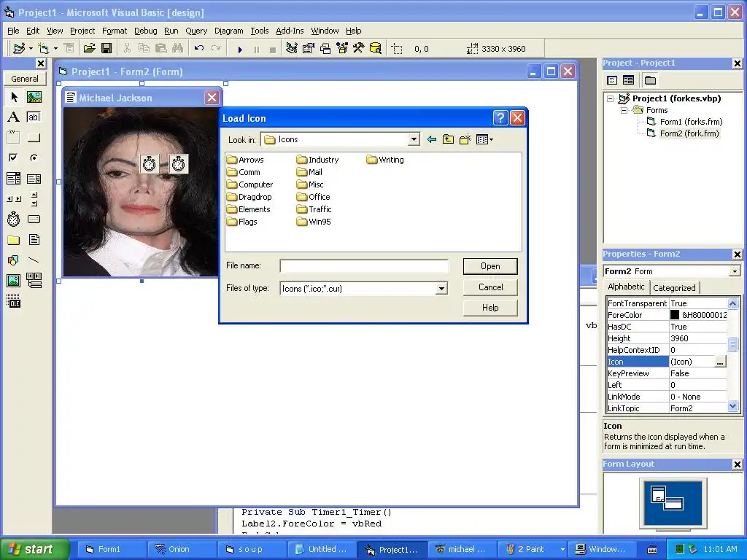Click the Open button in Load Icon
The width and height of the screenshot is (747, 560).
click(490, 266)
